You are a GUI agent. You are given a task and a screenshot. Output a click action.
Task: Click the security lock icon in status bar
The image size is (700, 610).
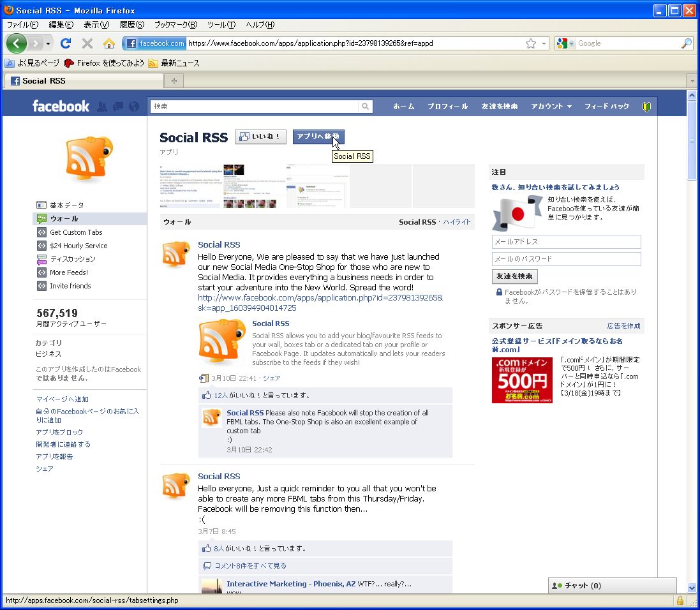[680, 600]
